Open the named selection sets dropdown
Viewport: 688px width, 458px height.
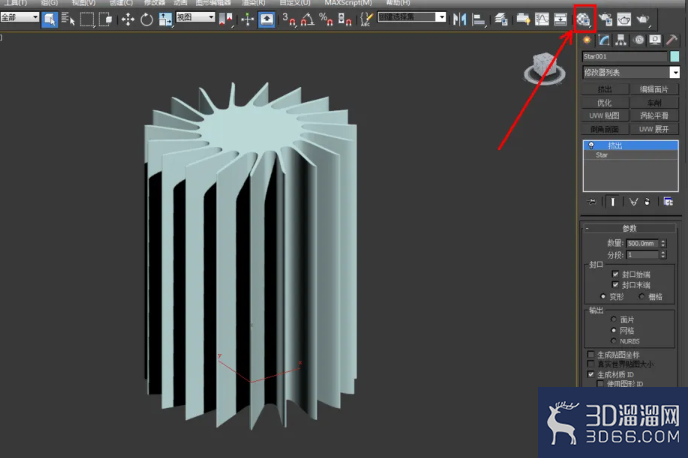coord(412,17)
